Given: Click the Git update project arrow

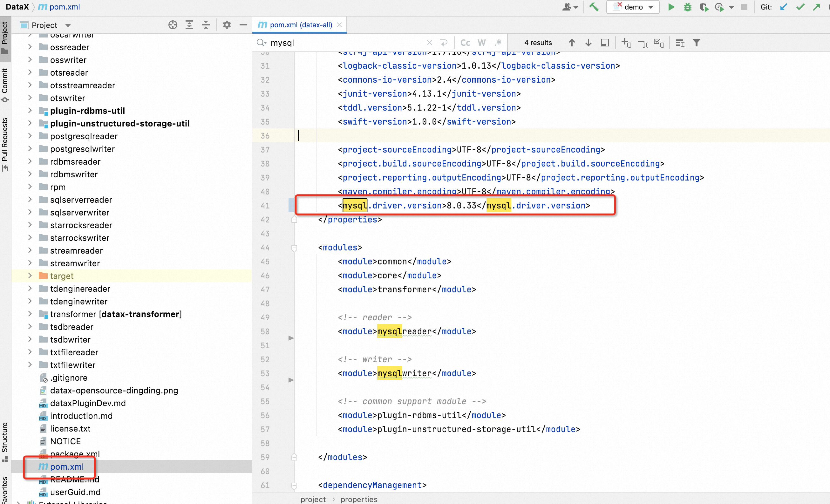Looking at the screenshot, I should (784, 7).
